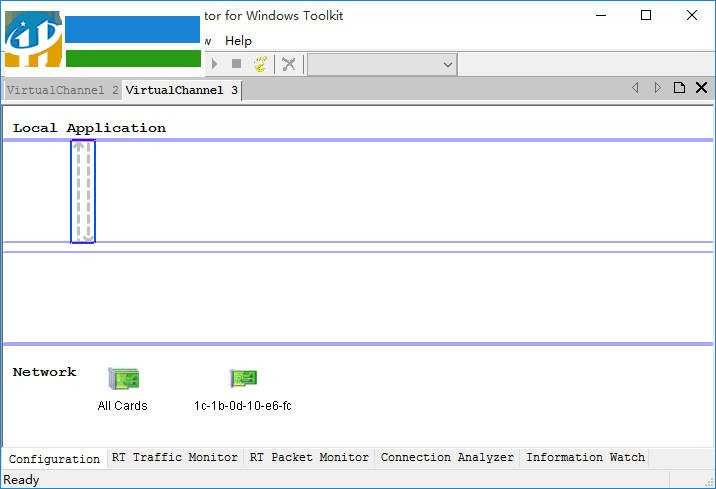Switch to RT Packet Monitor tab
The image size is (716, 489).
point(309,457)
